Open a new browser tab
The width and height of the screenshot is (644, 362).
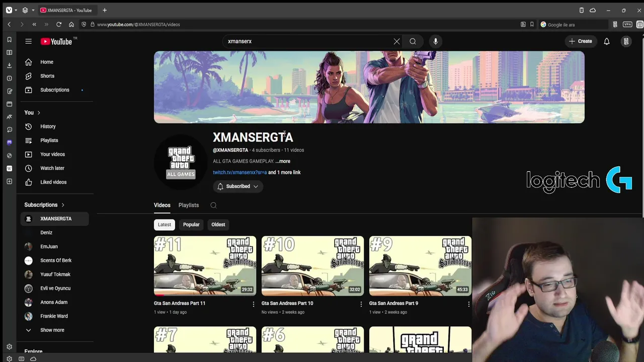click(x=105, y=10)
